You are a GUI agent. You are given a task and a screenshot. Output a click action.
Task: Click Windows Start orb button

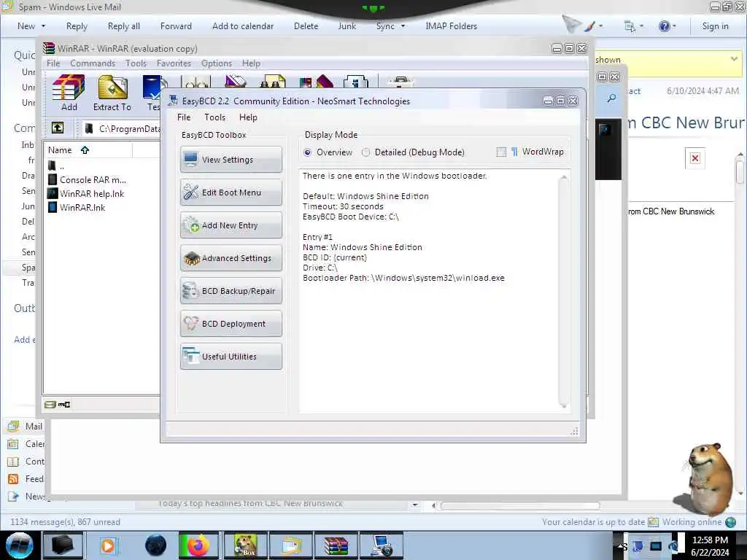tap(20, 545)
